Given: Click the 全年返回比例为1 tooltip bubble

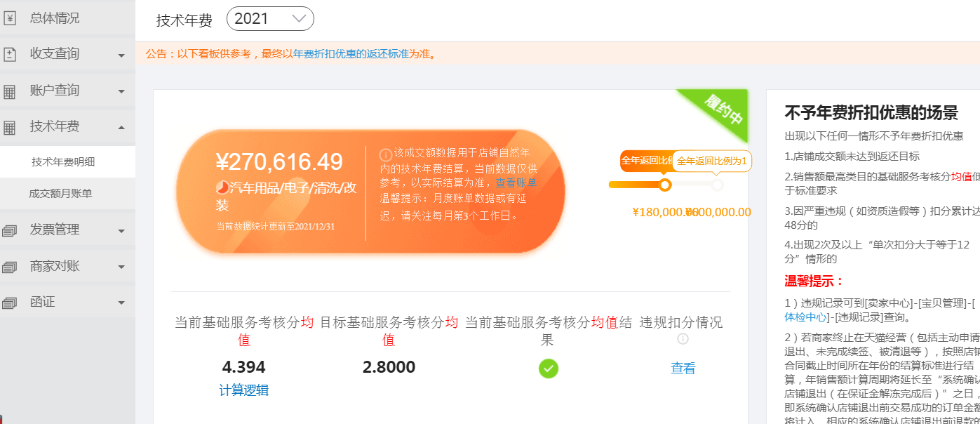Looking at the screenshot, I should pyautogui.click(x=712, y=161).
